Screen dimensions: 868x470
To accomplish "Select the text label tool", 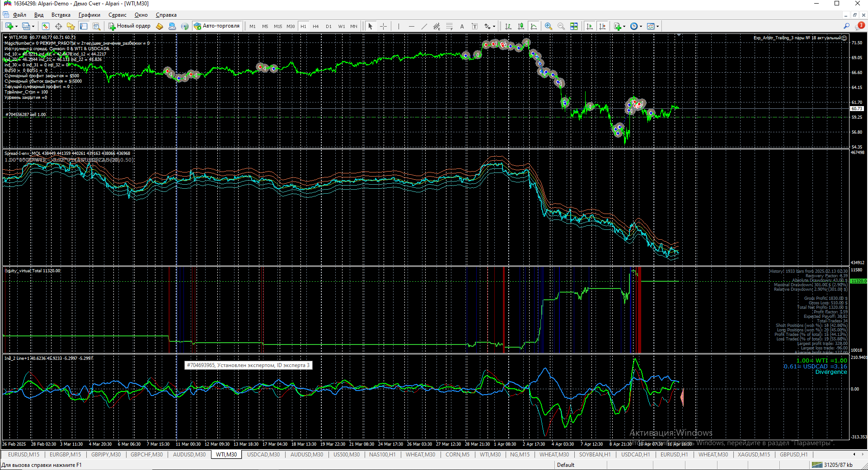I will (474, 26).
